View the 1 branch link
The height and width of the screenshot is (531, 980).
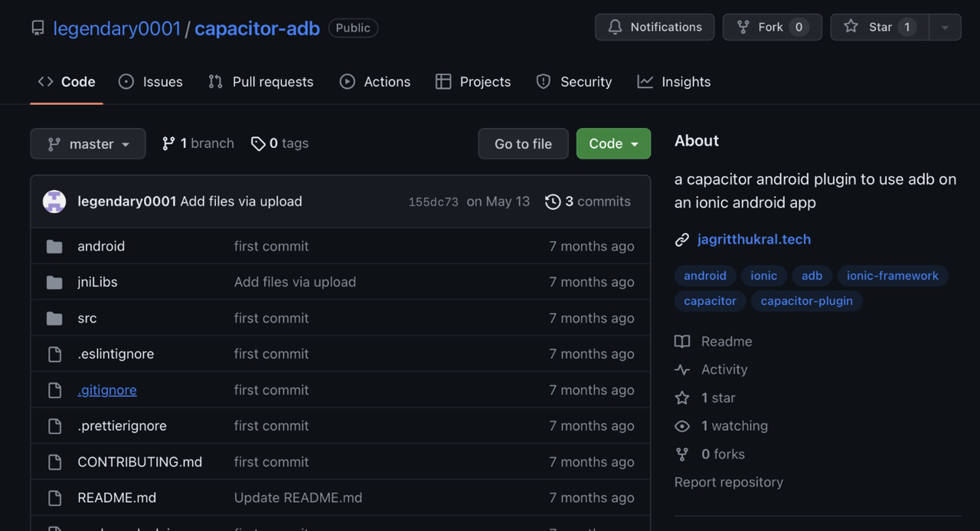pos(198,143)
